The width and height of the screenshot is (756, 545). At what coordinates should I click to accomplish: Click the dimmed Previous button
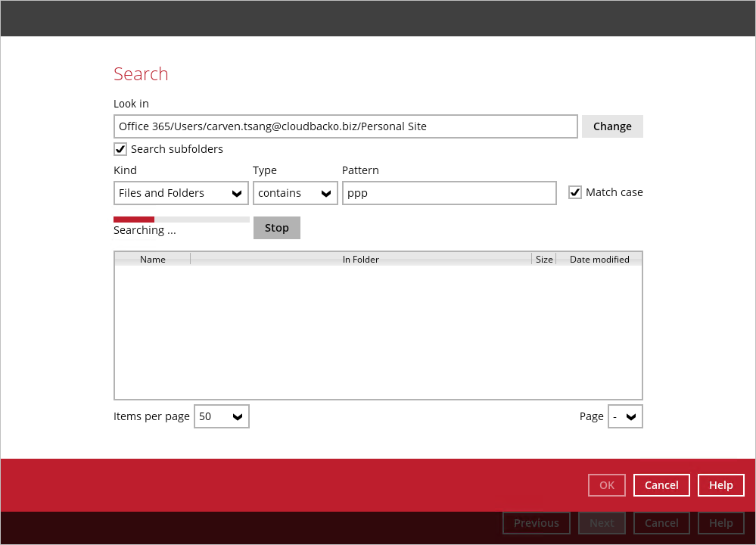(x=536, y=523)
